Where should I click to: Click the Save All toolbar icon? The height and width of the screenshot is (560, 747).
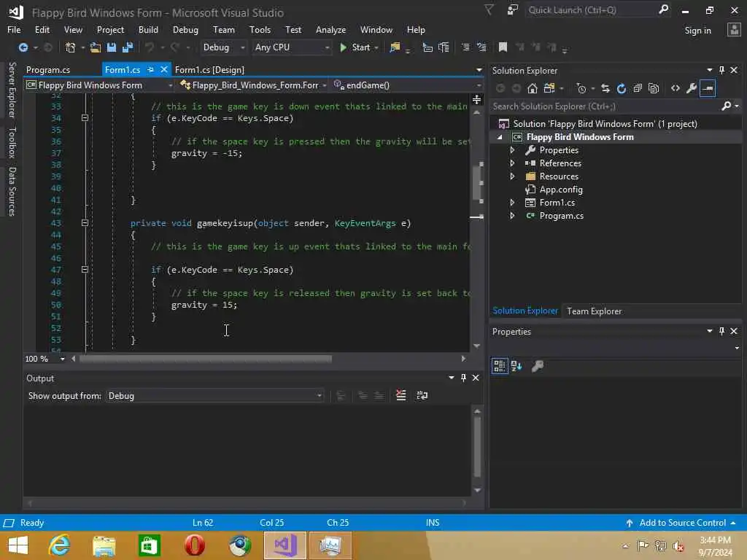coord(128,47)
